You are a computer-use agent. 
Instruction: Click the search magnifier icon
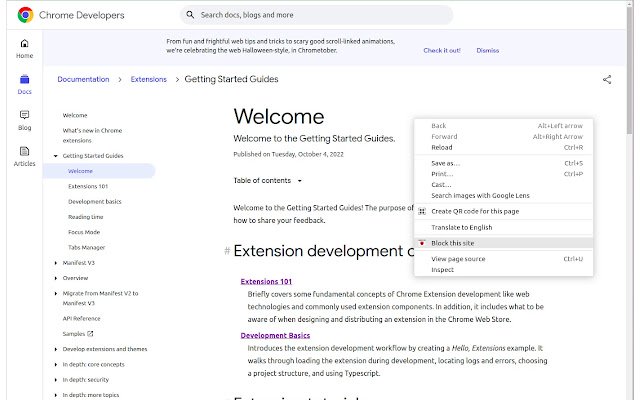tap(190, 15)
